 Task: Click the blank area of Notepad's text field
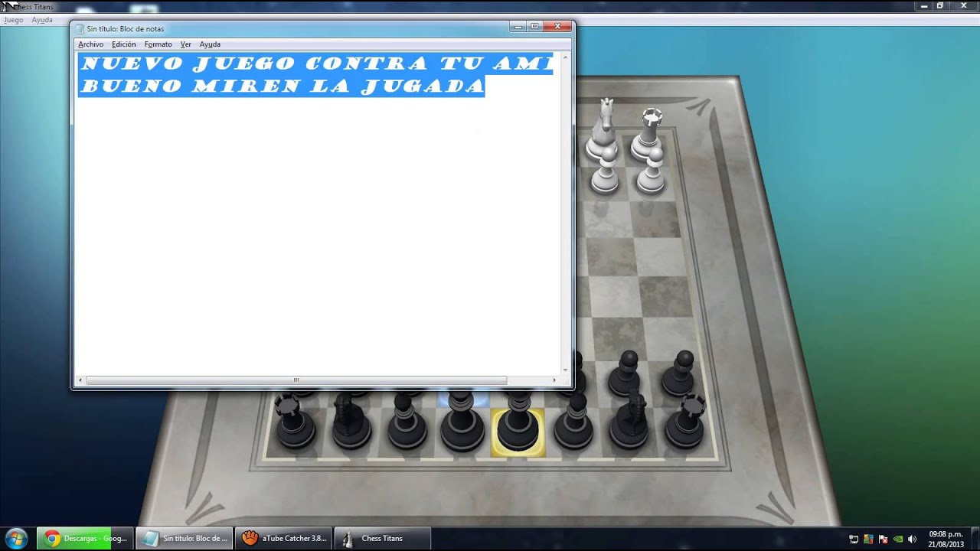pos(318,237)
